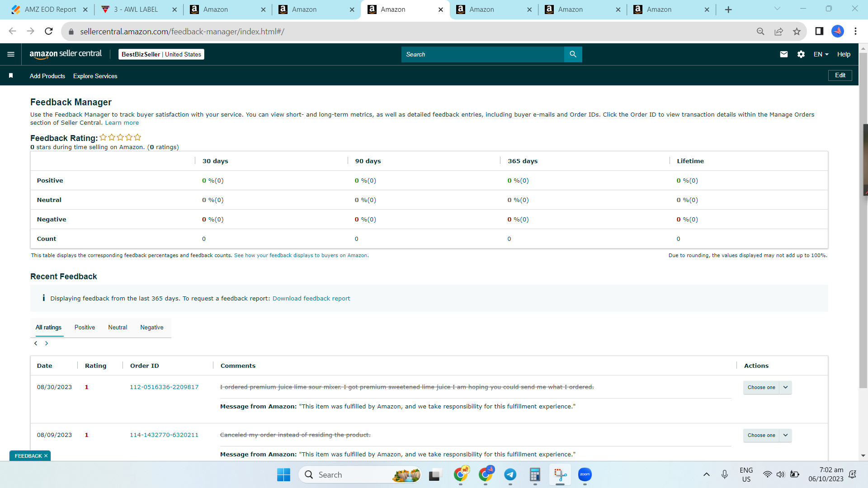The image size is (868, 488).
Task: Select the All ratings tab
Action: (48, 328)
